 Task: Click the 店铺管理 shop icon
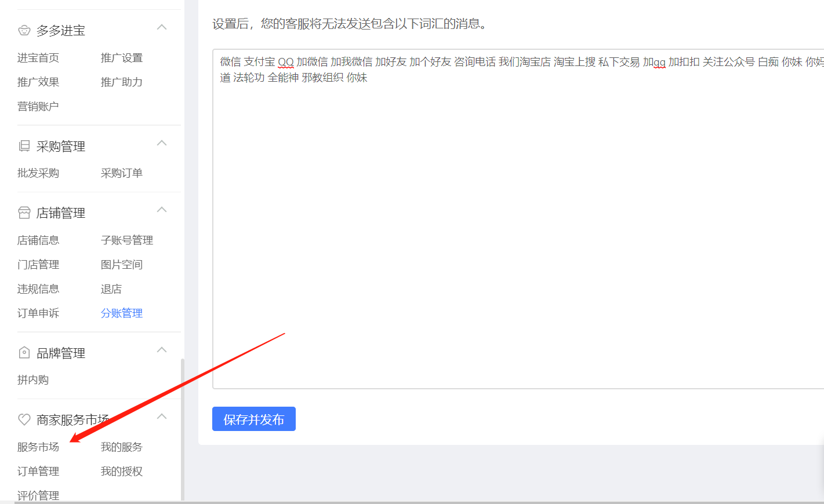tap(24, 213)
